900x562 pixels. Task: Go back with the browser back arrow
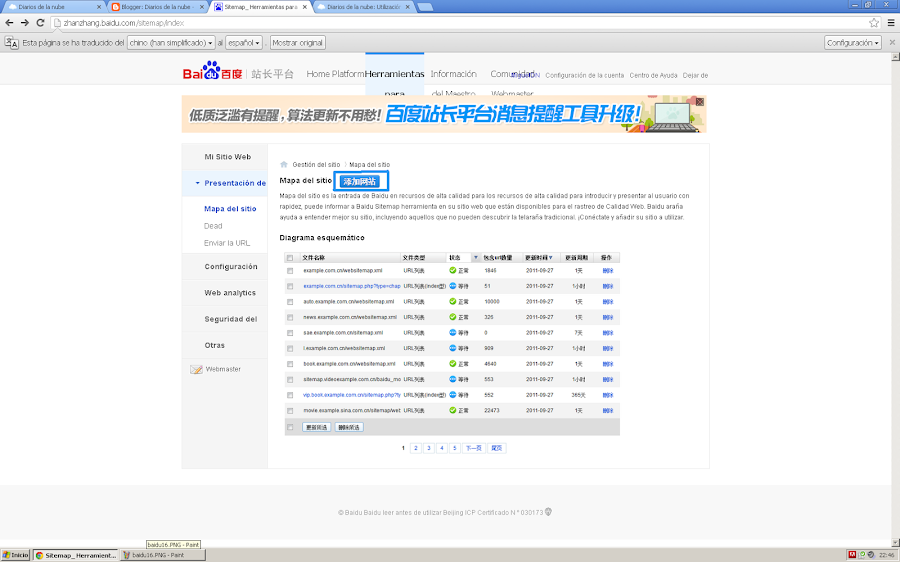pos(9,22)
